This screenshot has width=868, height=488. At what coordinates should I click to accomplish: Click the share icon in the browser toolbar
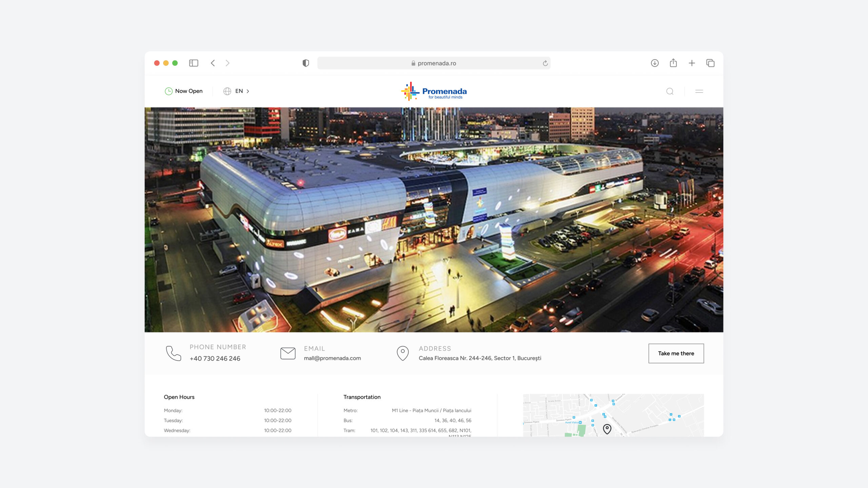[x=673, y=63]
